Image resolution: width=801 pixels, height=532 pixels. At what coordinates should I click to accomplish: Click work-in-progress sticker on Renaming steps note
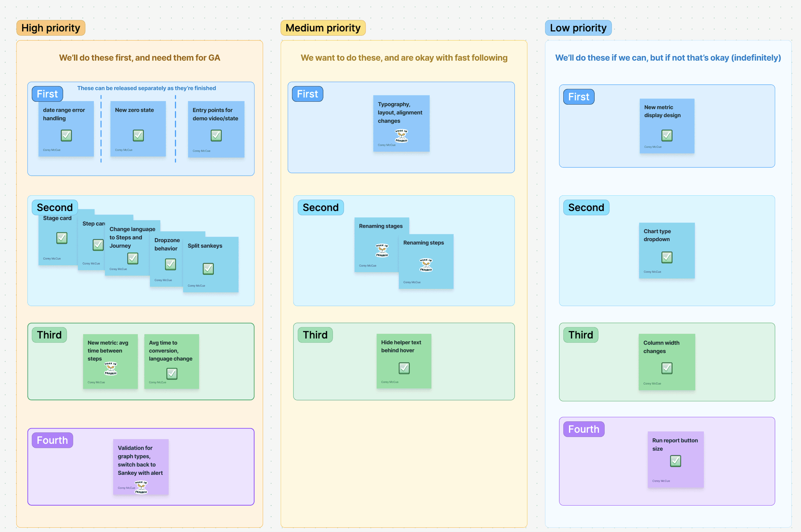pyautogui.click(x=426, y=265)
